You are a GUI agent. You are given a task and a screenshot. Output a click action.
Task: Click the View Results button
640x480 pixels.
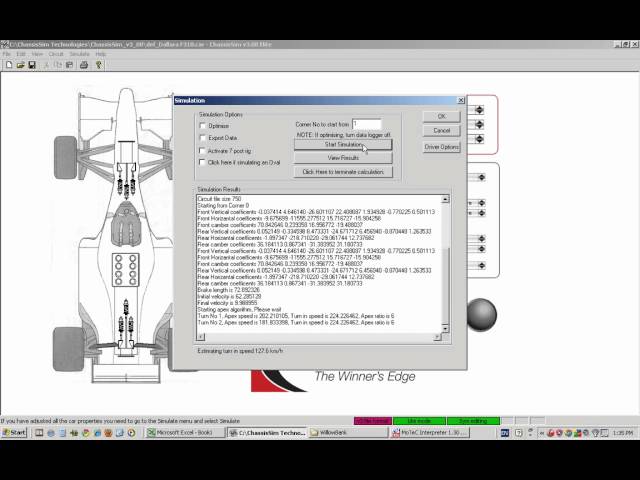tap(343, 158)
